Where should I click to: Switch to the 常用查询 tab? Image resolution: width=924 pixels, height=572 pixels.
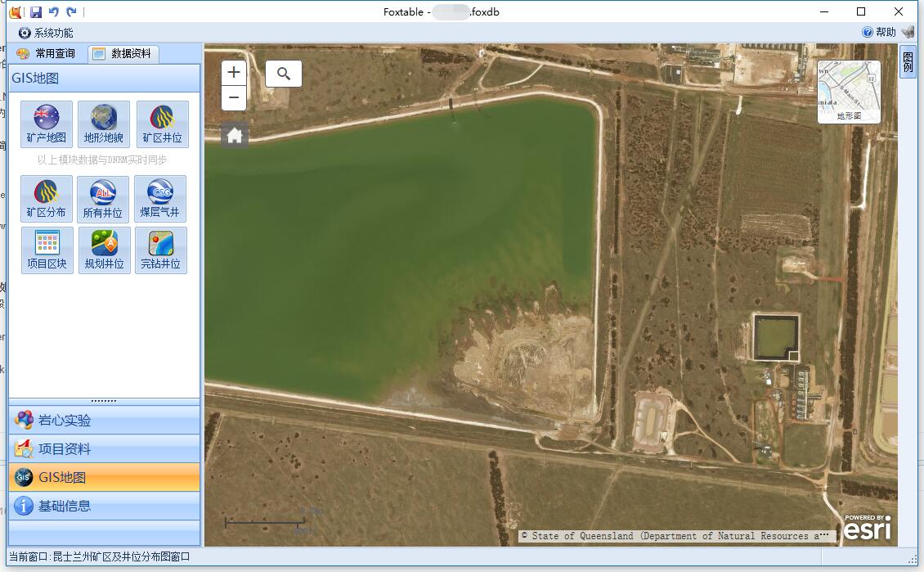click(x=47, y=54)
